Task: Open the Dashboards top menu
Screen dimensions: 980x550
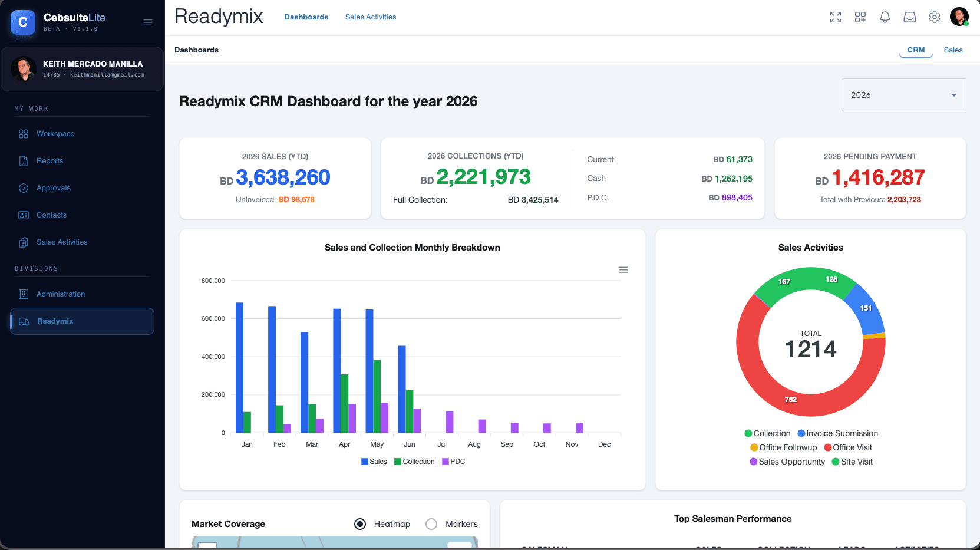Action: tap(306, 17)
